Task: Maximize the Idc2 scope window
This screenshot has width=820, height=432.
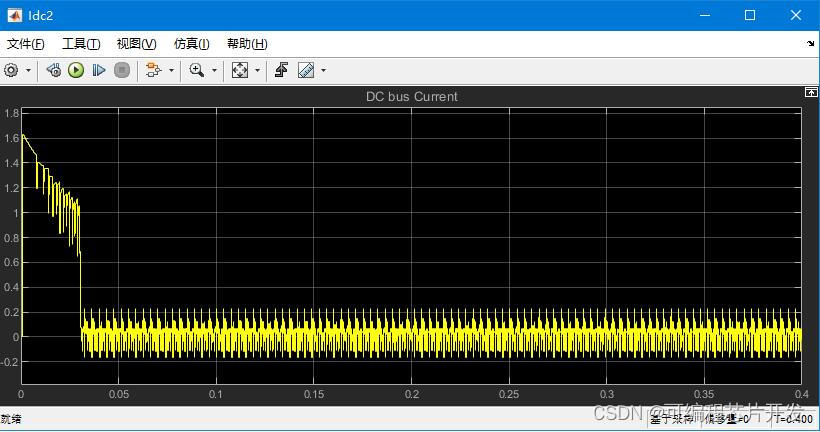Action: (750, 15)
